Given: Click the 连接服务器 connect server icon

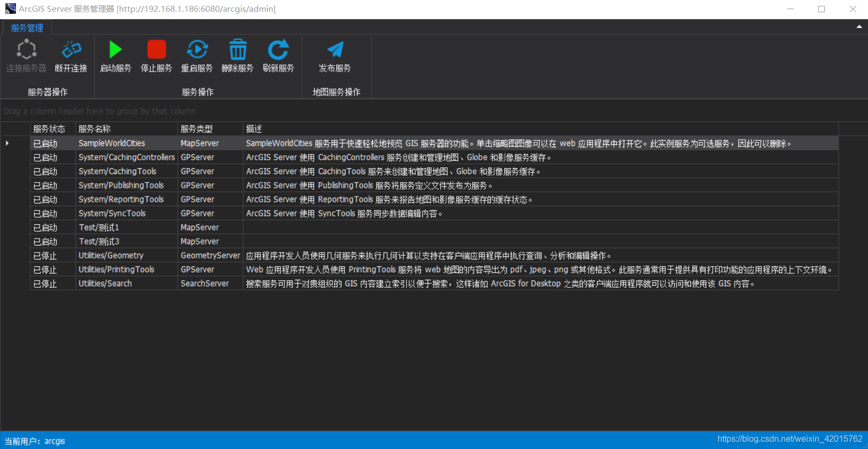Looking at the screenshot, I should point(26,50).
